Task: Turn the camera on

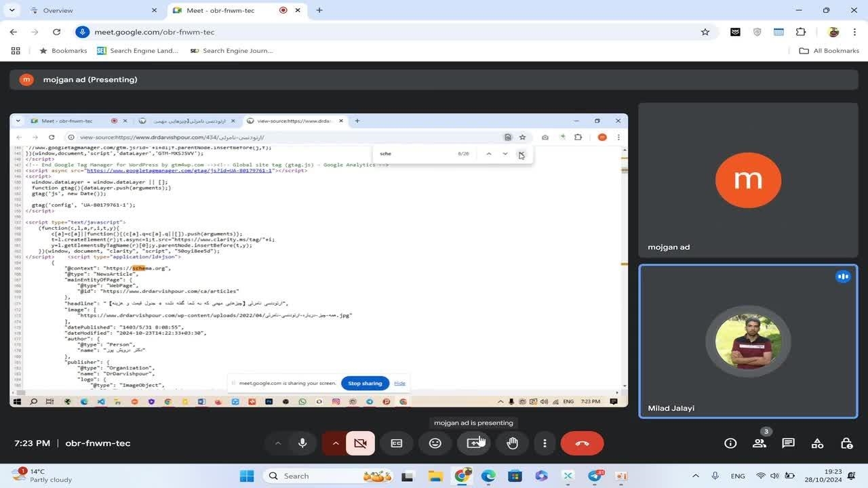Action: [360, 443]
